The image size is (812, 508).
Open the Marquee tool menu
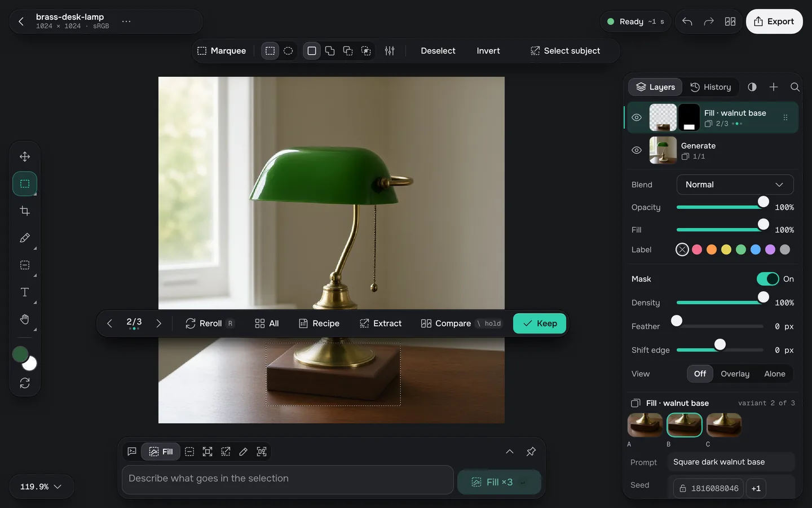click(222, 51)
